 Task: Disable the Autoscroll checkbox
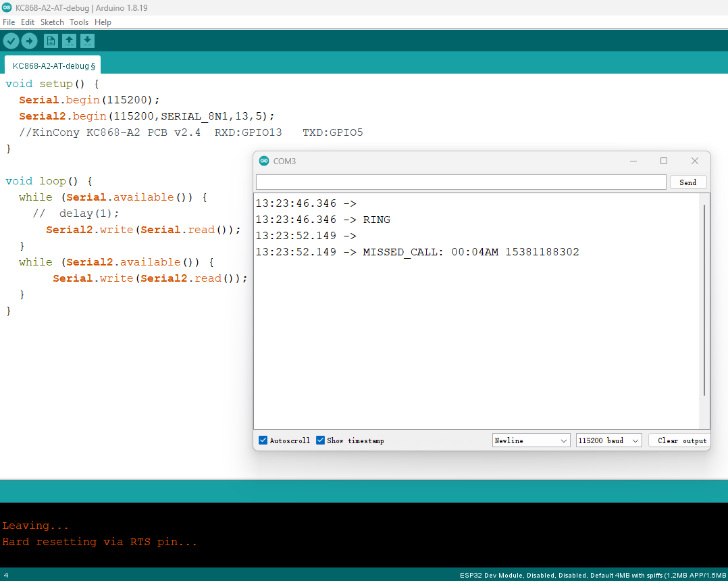coord(263,440)
